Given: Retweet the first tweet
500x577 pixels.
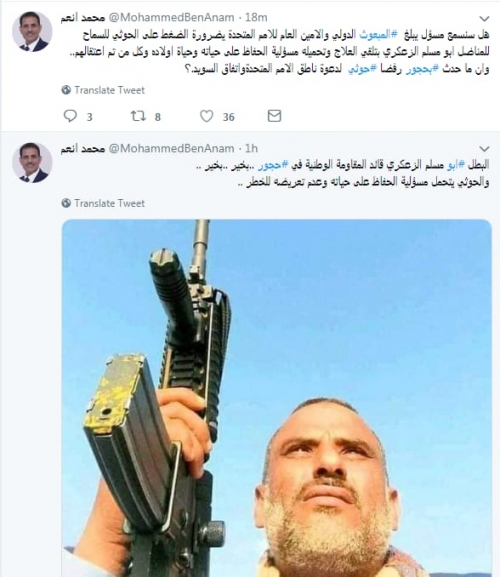Looking at the screenshot, I should (x=138, y=116).
